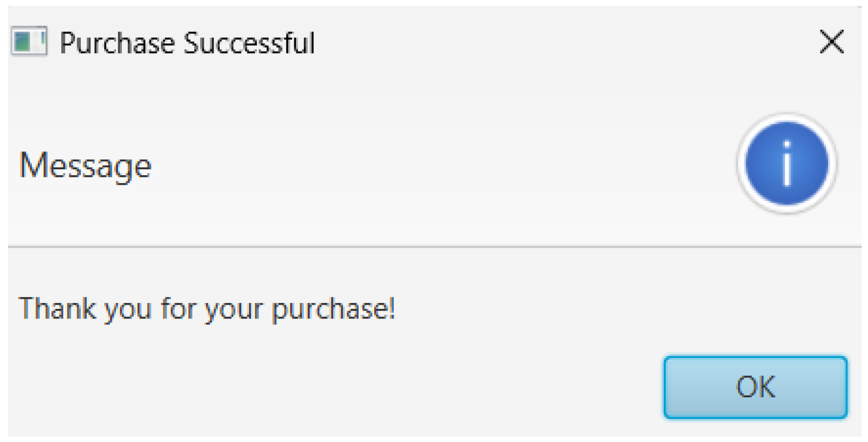
Task: Click the word "Purchase" in the title
Action: tap(117, 43)
